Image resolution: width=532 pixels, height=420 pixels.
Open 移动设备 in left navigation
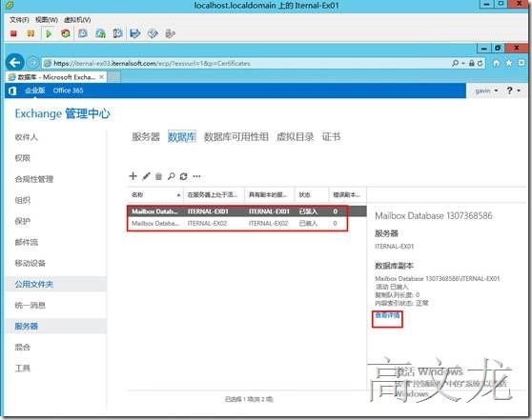point(31,263)
